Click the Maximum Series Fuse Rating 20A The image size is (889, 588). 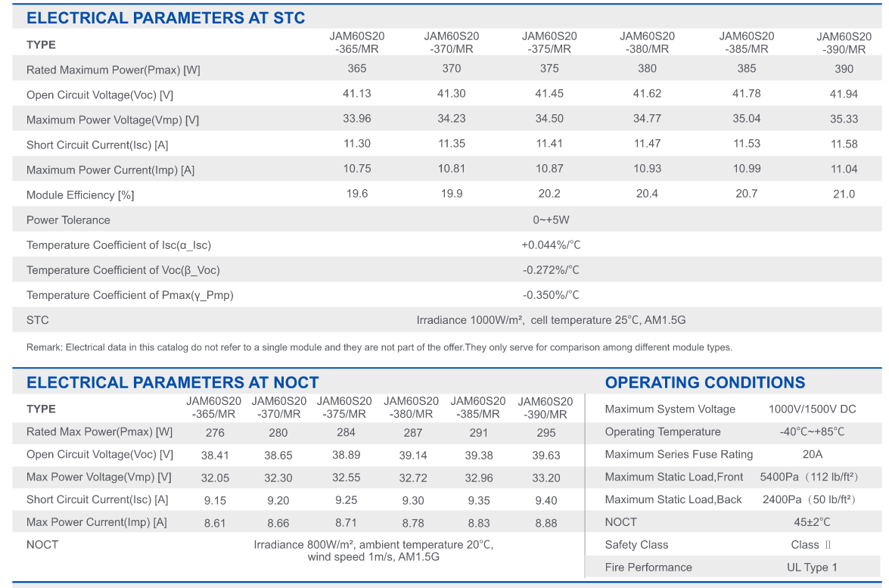point(812,454)
